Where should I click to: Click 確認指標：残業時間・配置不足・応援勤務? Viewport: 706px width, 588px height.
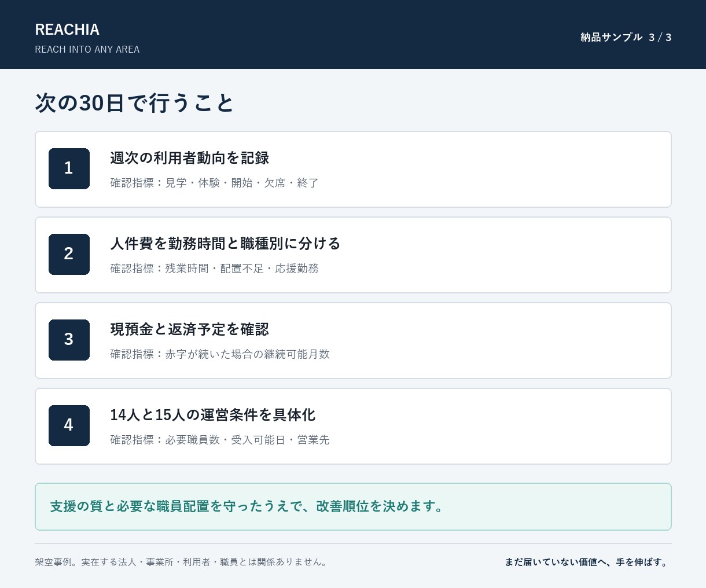coord(215,269)
